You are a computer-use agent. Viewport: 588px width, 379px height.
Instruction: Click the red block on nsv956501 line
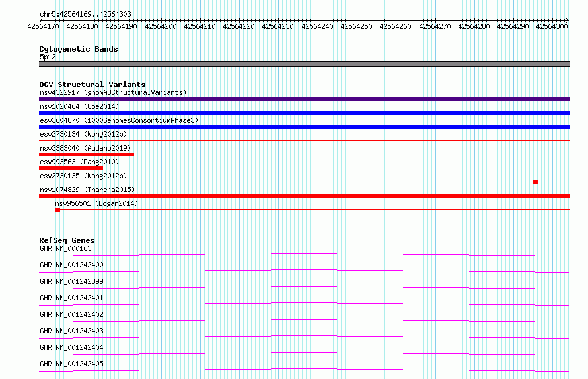point(57,210)
